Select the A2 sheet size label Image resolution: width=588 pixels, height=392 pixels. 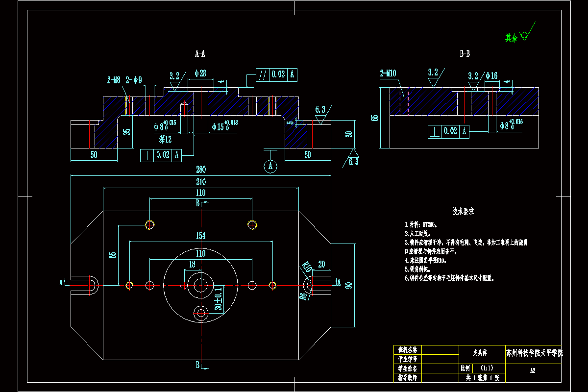533,371
